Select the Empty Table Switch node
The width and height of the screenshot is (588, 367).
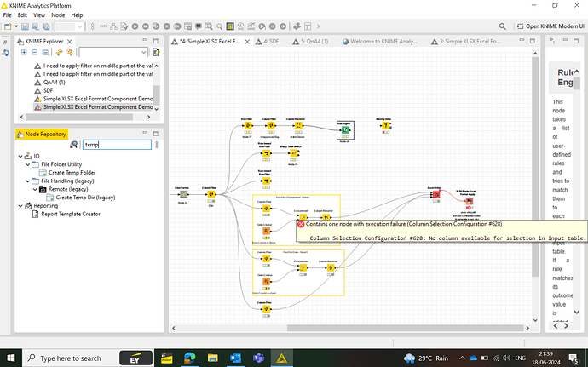294,153
